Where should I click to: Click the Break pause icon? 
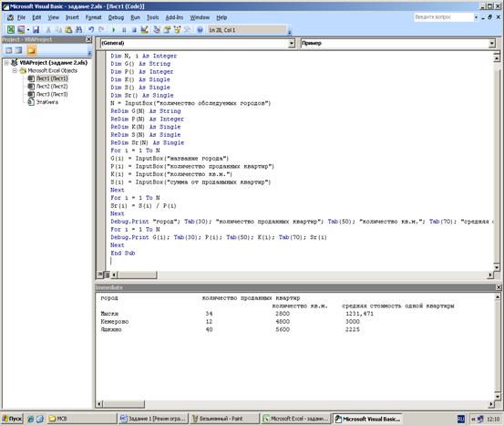(124, 30)
